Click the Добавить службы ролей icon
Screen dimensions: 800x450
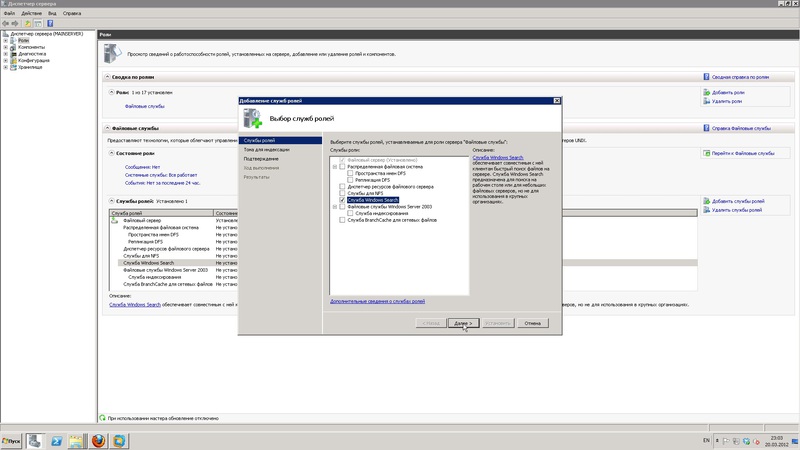tap(707, 201)
